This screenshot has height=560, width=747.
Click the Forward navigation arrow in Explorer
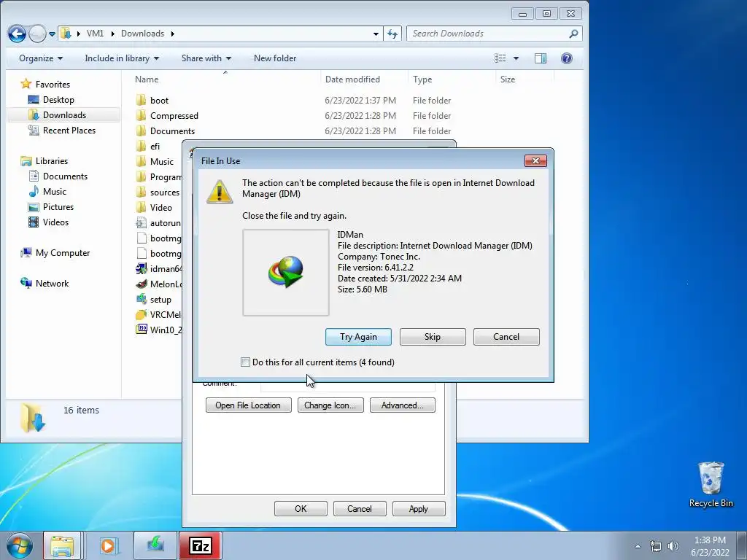pos(38,34)
